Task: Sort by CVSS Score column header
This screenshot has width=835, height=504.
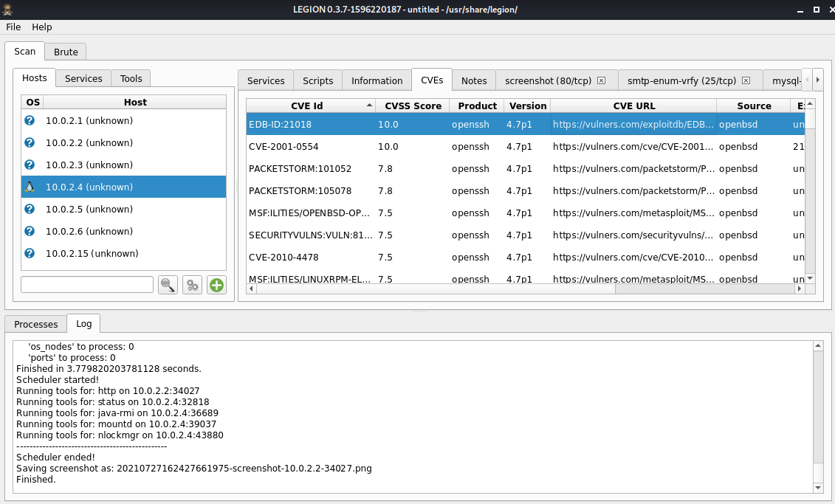Action: tap(413, 106)
